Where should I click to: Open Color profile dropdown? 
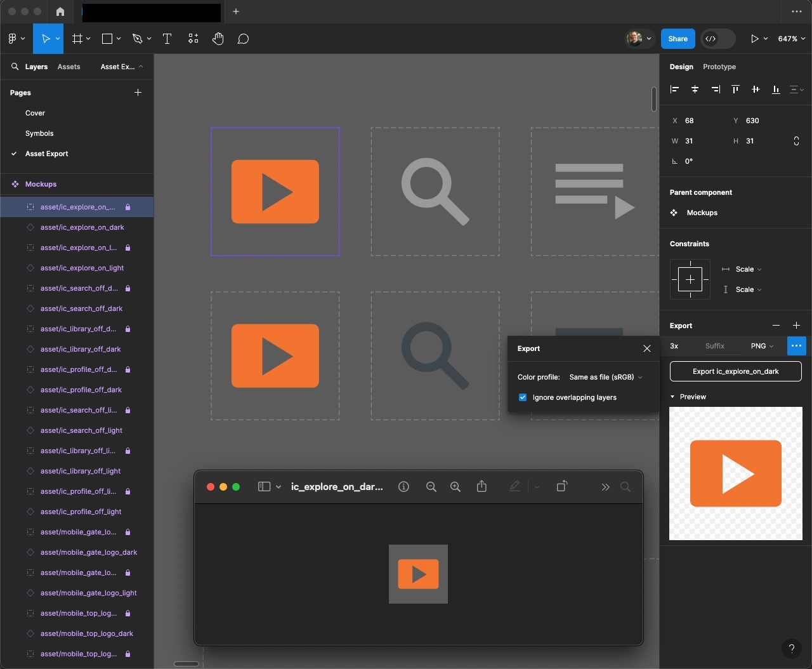[606, 377]
